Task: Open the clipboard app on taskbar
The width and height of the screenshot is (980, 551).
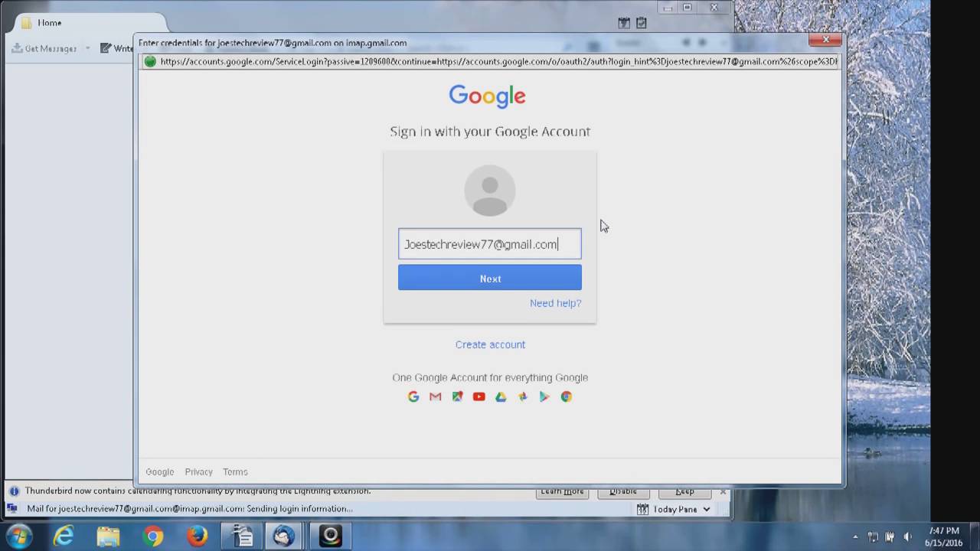Action: [x=243, y=536]
